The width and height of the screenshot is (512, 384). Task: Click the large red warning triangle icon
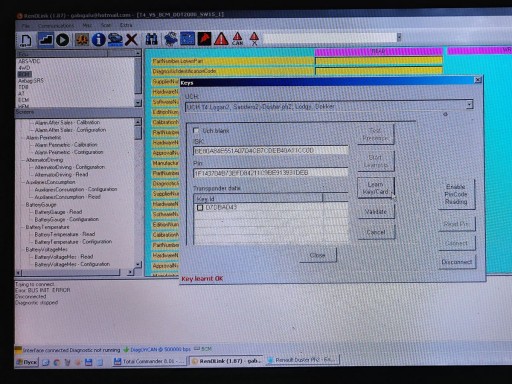click(221, 39)
